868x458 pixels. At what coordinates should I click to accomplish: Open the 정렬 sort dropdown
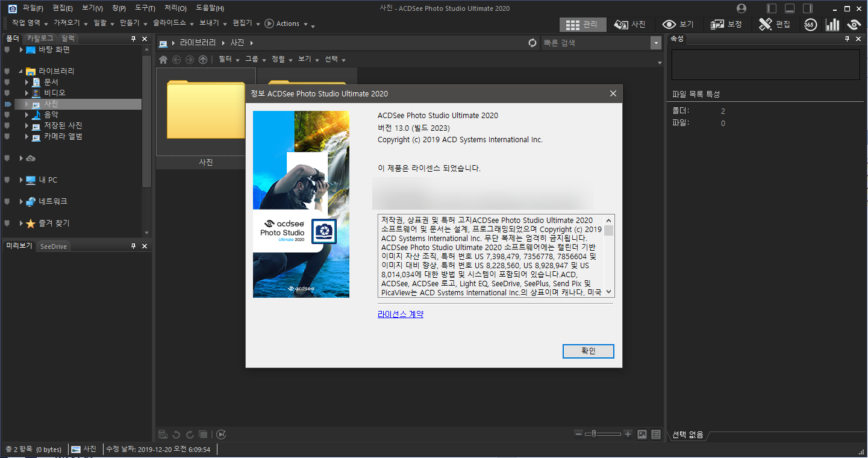click(x=282, y=59)
